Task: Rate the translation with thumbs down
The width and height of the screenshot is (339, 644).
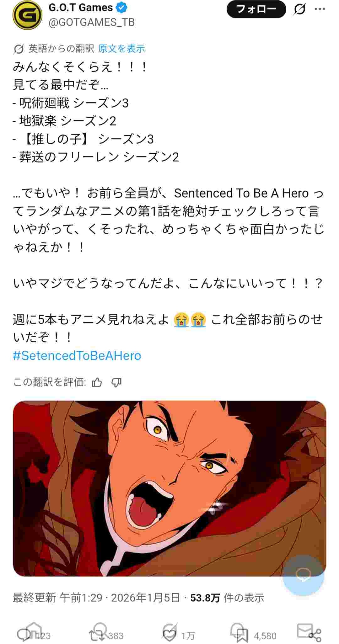Action: coord(116,382)
